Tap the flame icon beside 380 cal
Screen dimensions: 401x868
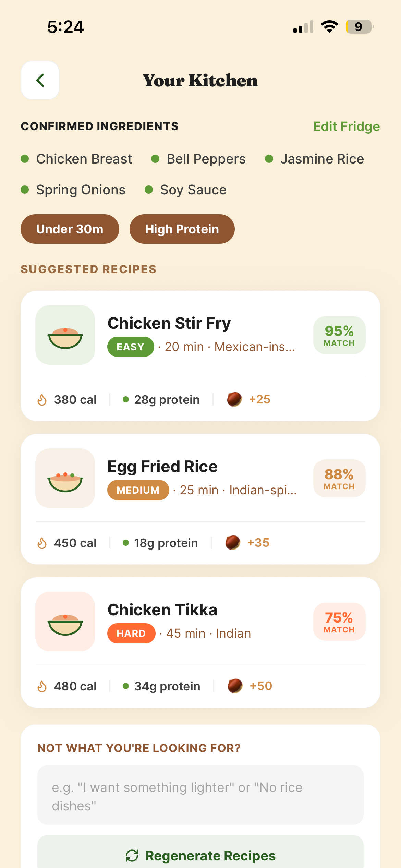coord(42,400)
